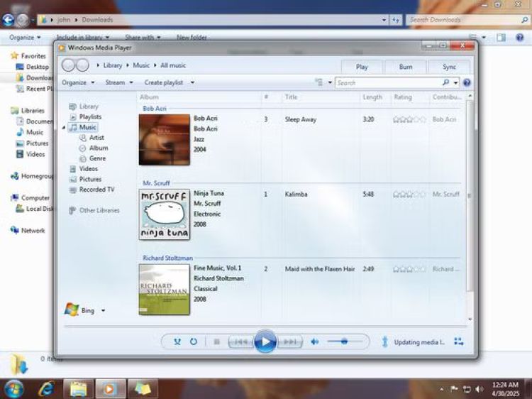Go to the previous track
The image size is (532, 399).
(x=240, y=341)
